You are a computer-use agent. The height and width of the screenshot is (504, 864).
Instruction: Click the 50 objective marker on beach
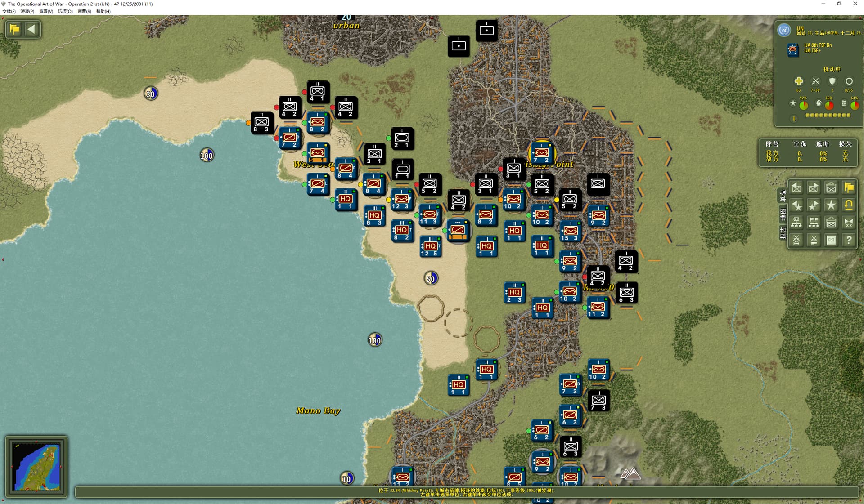click(431, 279)
